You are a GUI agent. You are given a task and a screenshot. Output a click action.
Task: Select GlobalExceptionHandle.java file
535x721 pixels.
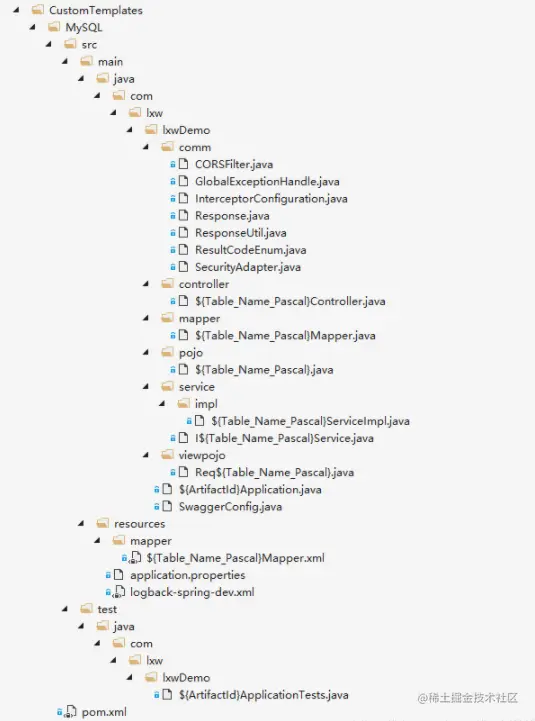click(267, 181)
